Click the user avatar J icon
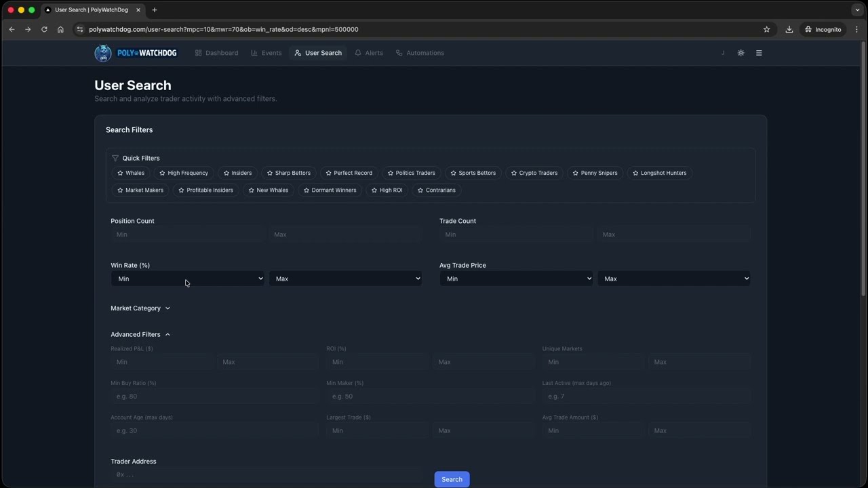Screen dimensions: 868x488 (x=723, y=53)
